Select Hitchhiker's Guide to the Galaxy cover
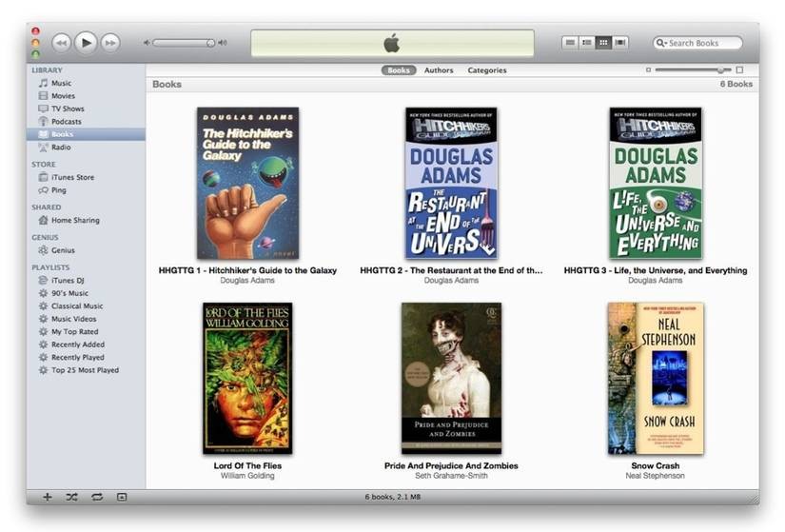 247,183
